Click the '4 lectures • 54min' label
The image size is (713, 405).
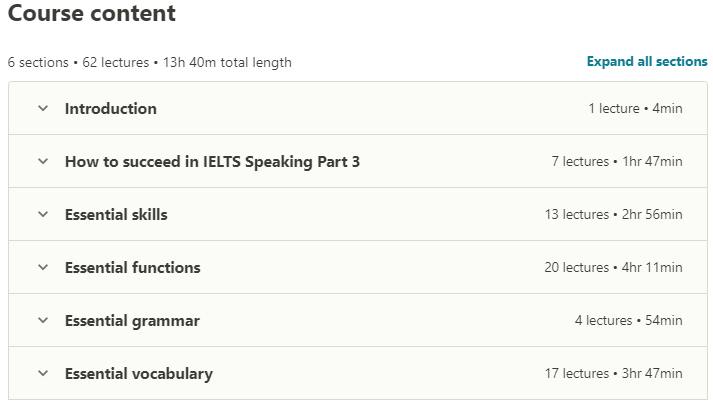(628, 321)
